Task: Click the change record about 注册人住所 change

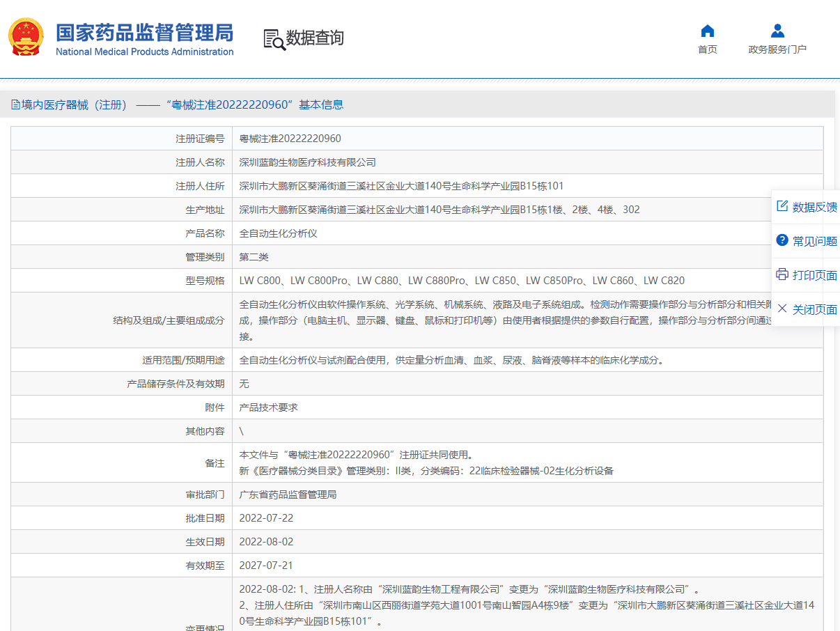Action: coord(527,613)
